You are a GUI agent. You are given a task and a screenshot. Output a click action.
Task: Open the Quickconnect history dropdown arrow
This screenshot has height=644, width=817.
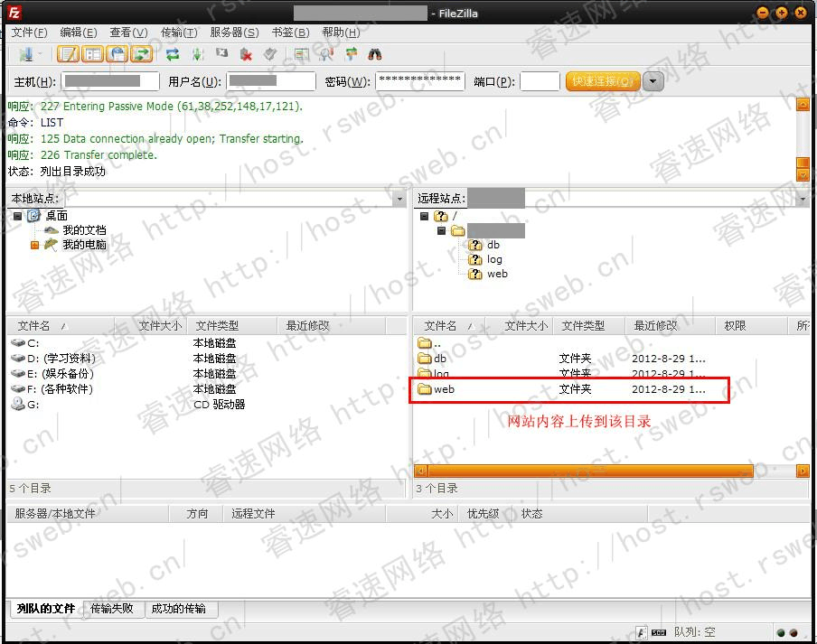click(x=653, y=81)
